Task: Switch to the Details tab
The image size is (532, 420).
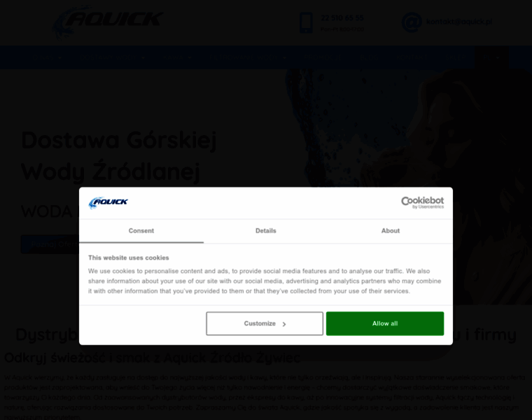Action: click(266, 231)
